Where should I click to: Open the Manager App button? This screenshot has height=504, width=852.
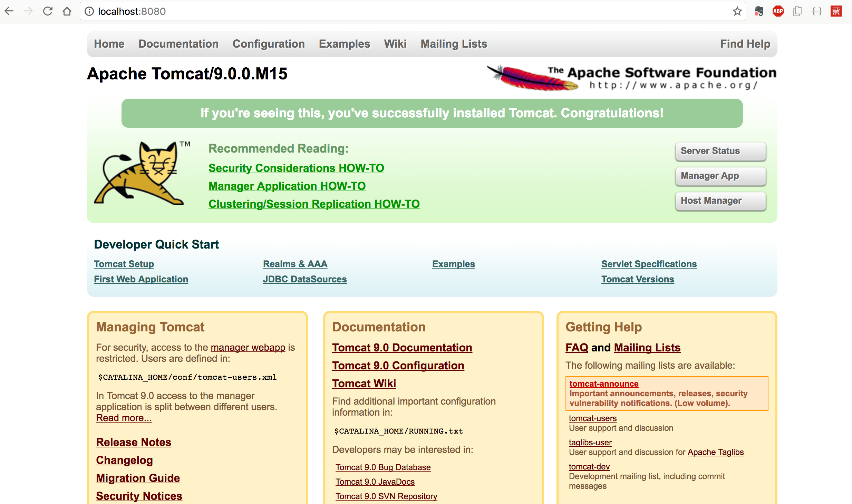pos(721,176)
